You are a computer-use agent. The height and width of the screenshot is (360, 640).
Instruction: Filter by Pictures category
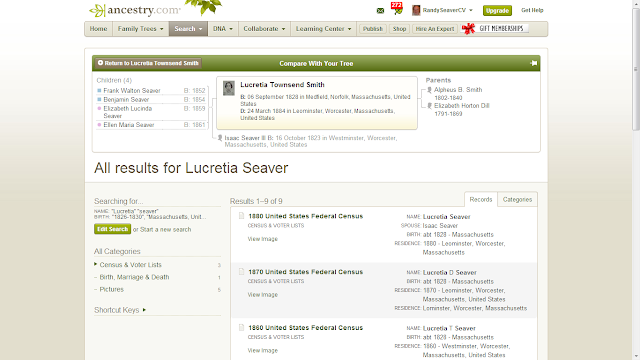click(x=111, y=289)
